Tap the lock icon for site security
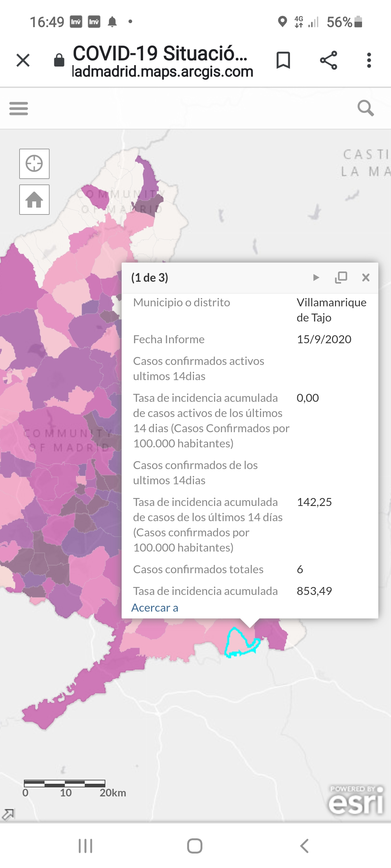The width and height of the screenshot is (391, 868). (x=59, y=60)
